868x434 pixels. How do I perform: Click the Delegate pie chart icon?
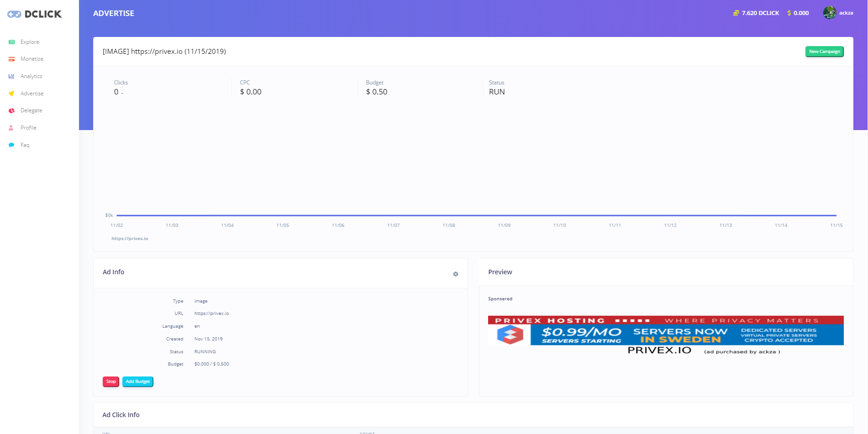click(x=11, y=110)
